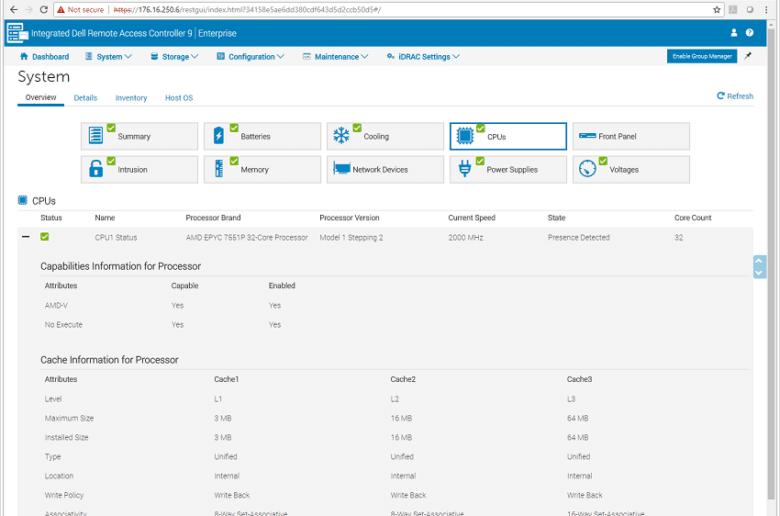Click the Dashboard home icon
The height and width of the screenshot is (516, 780).
pos(24,56)
